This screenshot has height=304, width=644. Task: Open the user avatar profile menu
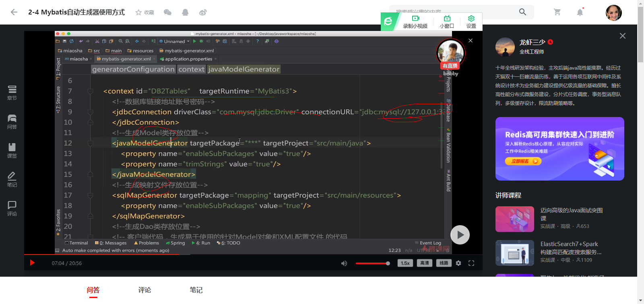pos(614,12)
